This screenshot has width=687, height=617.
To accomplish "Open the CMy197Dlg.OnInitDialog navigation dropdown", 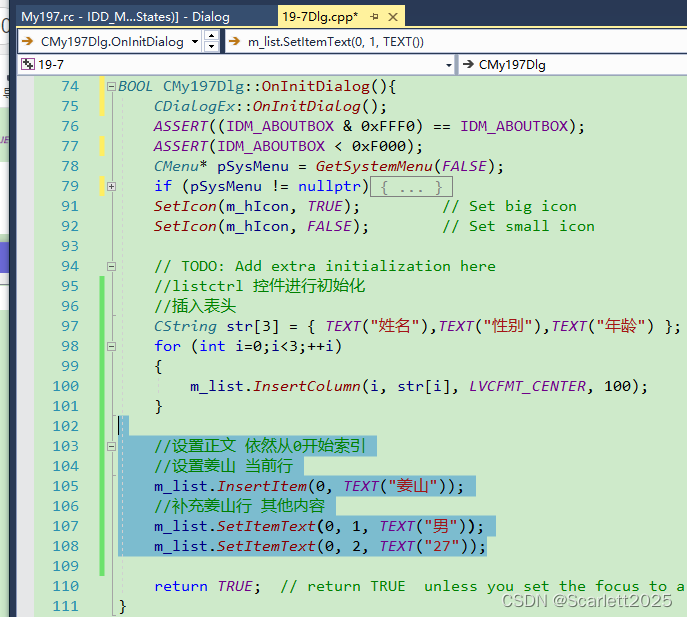I will (x=195, y=42).
